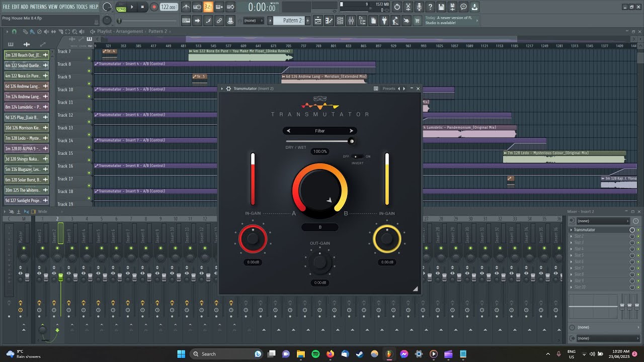Viewport: 644px width, 362px height.
Task: Toggle the metronome icon
Action: (186, 7)
